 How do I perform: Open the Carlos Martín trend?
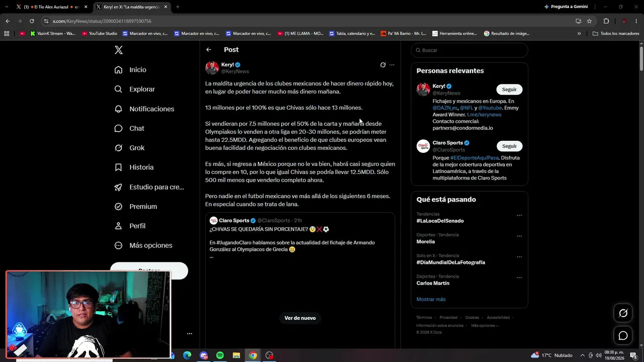tap(433, 283)
